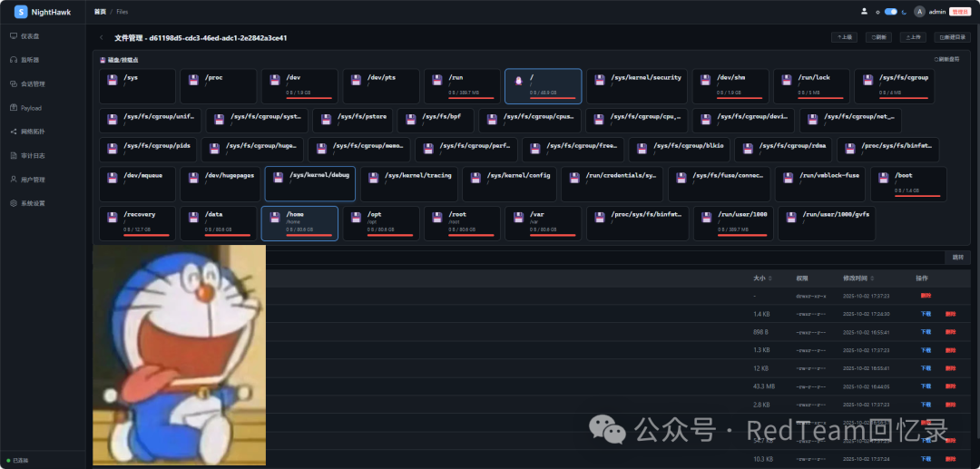This screenshot has height=469, width=980.
Task: Open the /sys/fs/cgroup/blkio mount card
Action: [680, 150]
